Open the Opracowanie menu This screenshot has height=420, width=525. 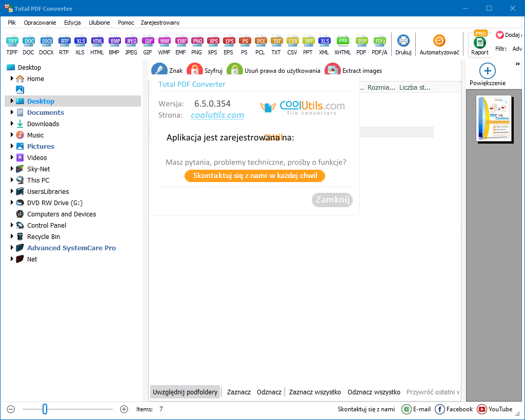click(x=40, y=23)
